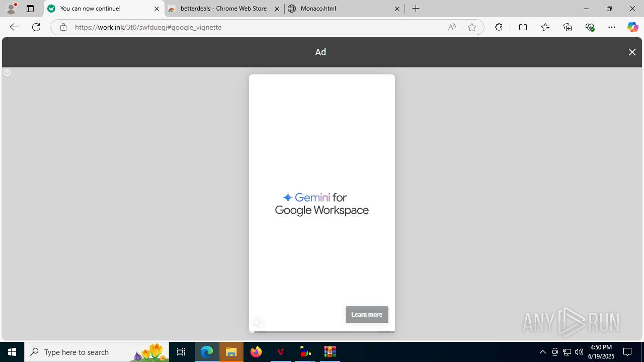The image size is (644, 362).
Task: Close the 'You can now continue!' tab
Action: point(156,9)
